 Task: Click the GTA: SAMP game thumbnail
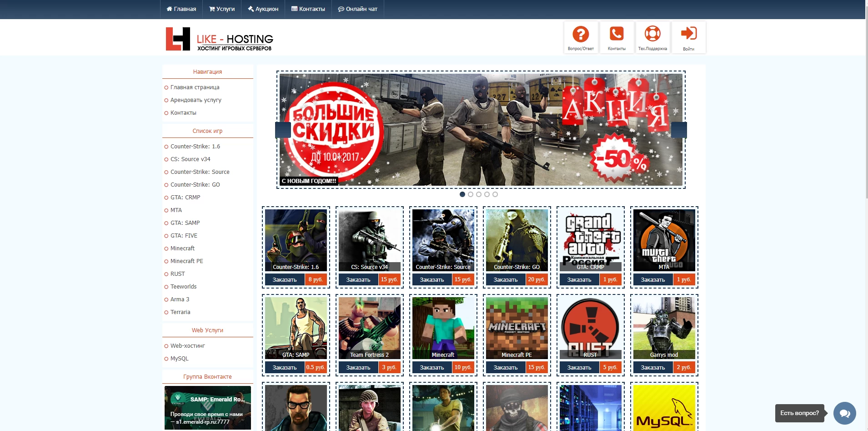[x=296, y=328]
